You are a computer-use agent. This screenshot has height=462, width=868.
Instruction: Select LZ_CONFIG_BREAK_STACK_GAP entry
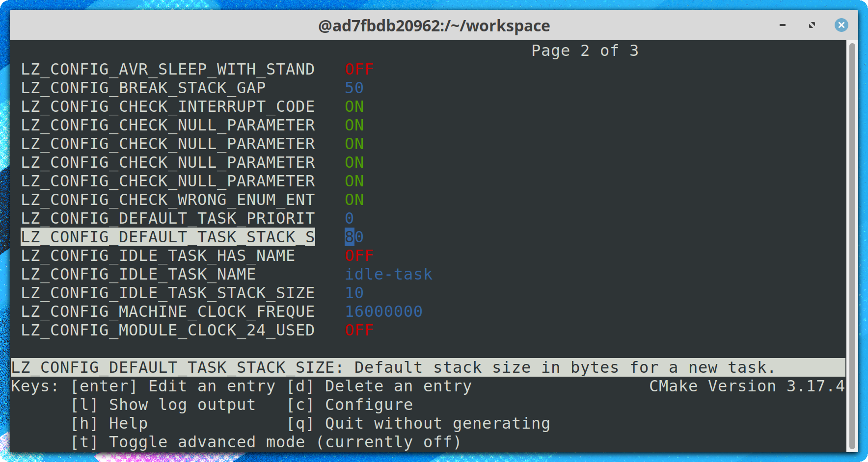[x=143, y=88]
